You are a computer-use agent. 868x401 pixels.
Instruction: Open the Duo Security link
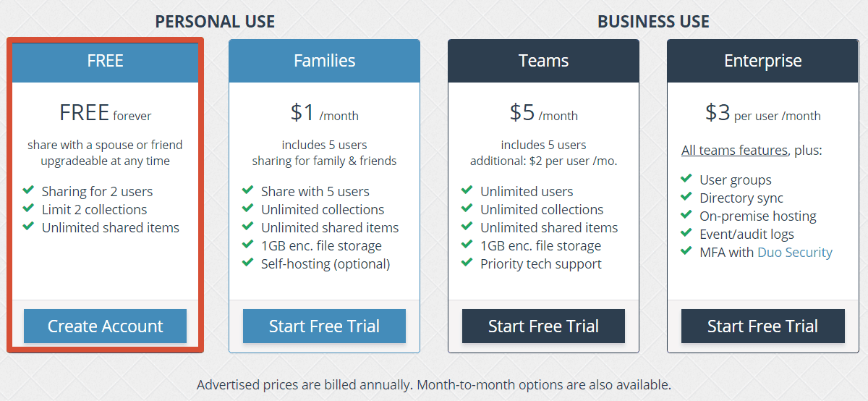coord(795,252)
